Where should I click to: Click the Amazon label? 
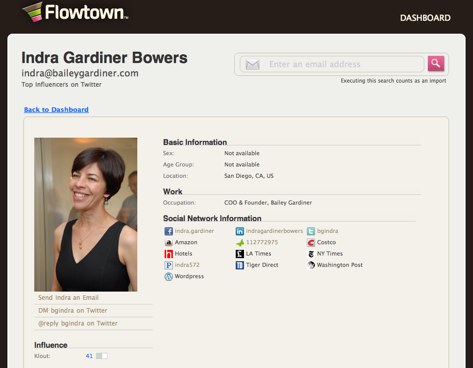point(186,242)
